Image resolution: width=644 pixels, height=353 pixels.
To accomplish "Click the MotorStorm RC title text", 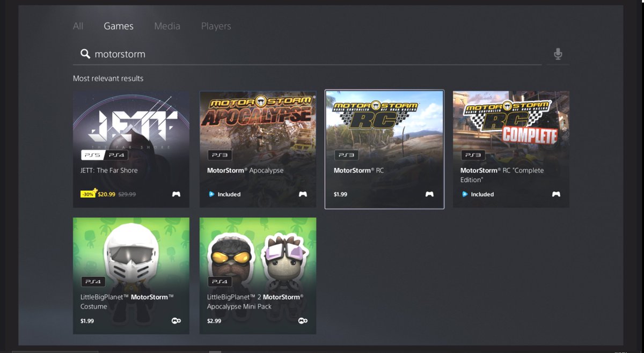I will click(358, 171).
